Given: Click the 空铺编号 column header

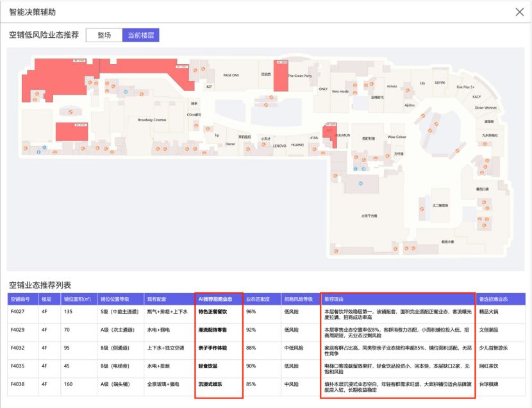Looking at the screenshot, I should (23, 299).
